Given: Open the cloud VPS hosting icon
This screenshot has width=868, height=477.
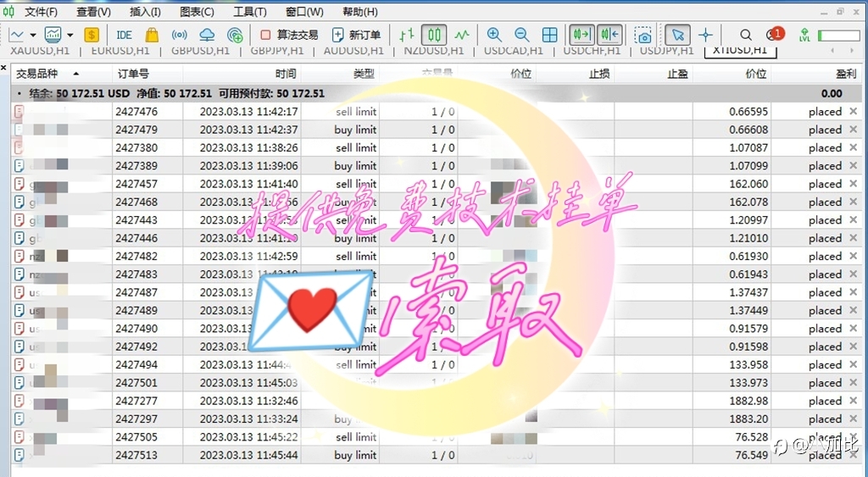Looking at the screenshot, I should [x=207, y=35].
